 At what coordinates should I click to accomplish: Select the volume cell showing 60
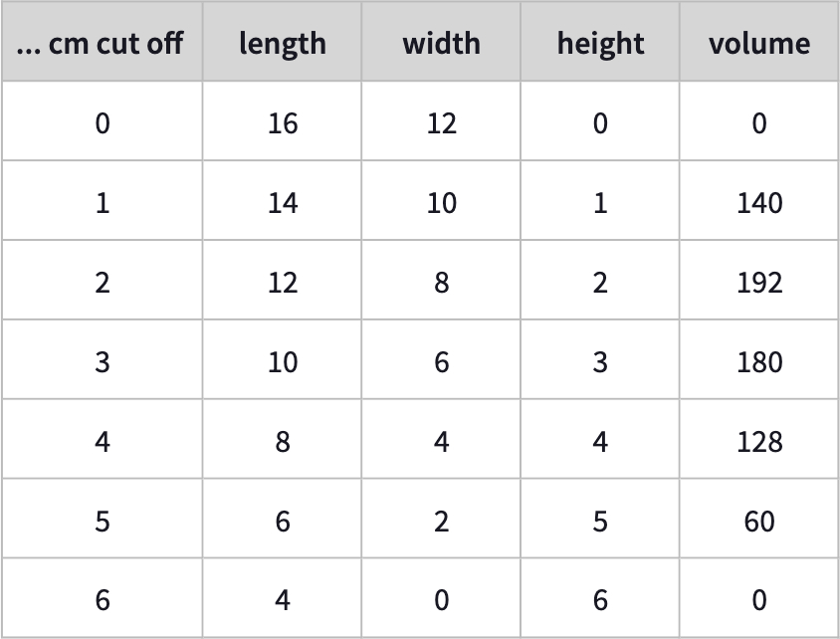tap(759, 521)
